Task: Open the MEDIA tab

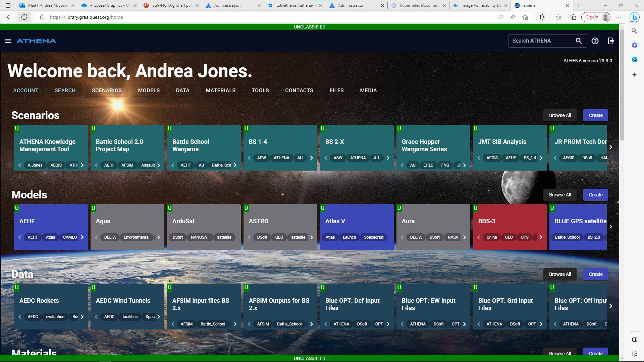Action: [x=368, y=90]
